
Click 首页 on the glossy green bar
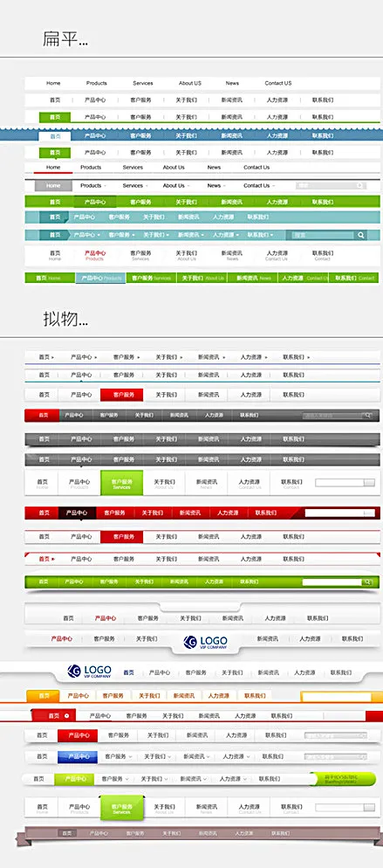[x=44, y=582]
